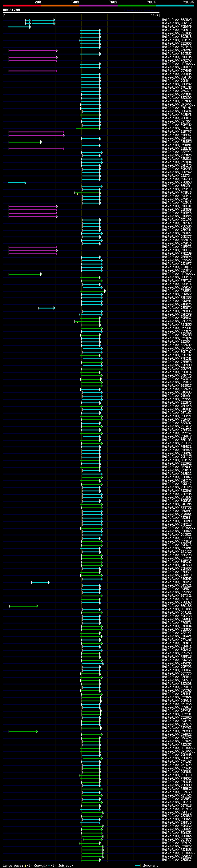The height and width of the screenshot is (868, 197).
Task: Select hit UniRef100_C5YL97
Action: [x=177, y=843]
